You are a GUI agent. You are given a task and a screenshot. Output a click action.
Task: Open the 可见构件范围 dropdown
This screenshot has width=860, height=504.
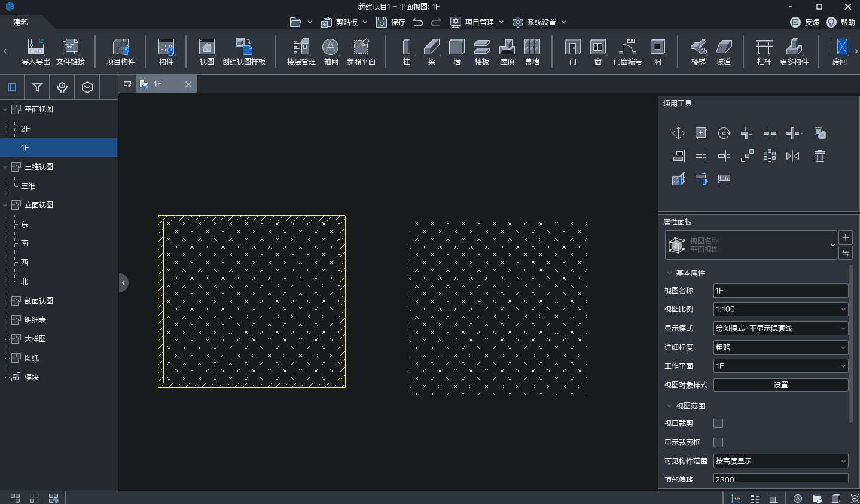780,461
